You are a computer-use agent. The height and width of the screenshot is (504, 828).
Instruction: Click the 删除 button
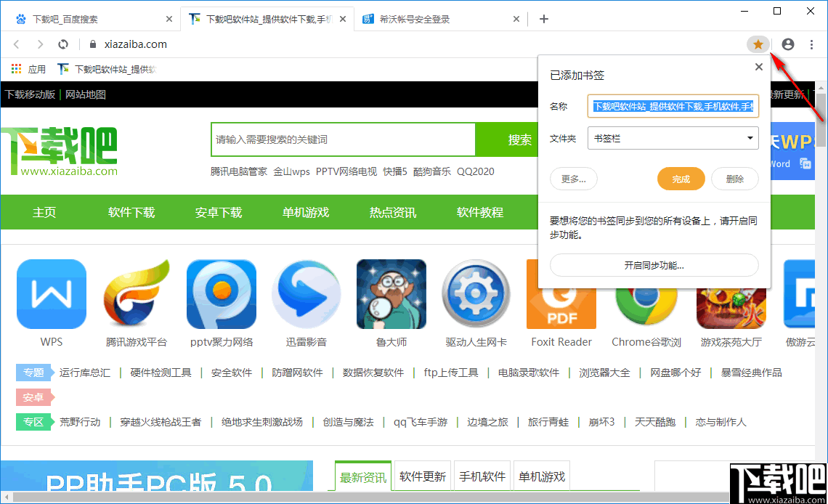[x=735, y=179]
